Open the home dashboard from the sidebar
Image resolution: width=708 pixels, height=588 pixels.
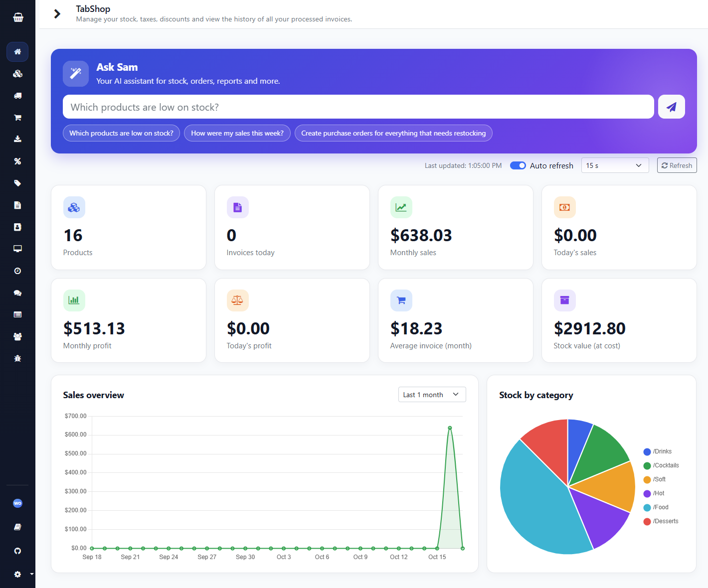coord(17,52)
